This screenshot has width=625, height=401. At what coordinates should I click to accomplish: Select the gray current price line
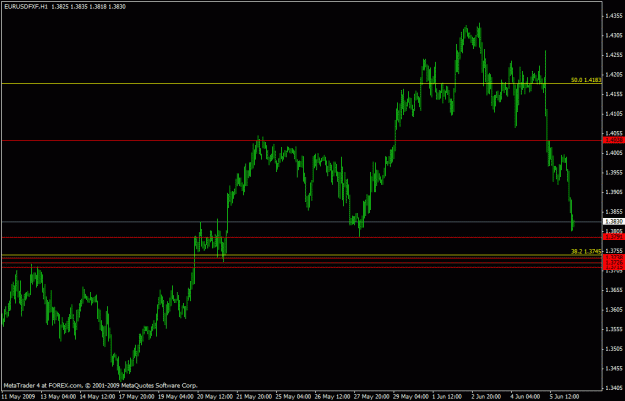pos(302,222)
